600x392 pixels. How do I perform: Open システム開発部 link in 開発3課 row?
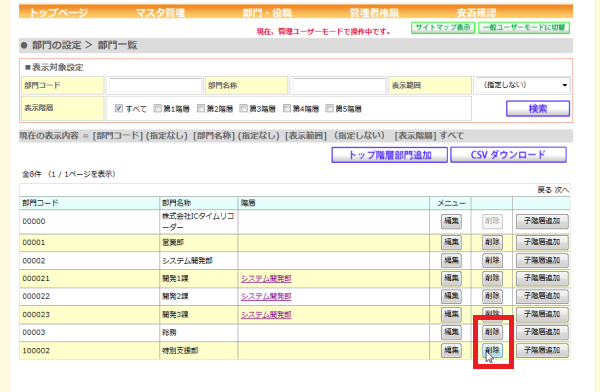266,315
